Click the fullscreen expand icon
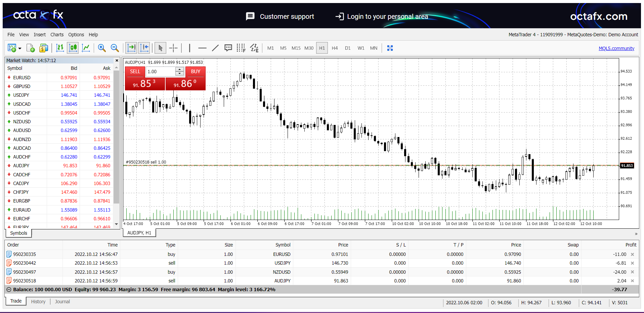The image size is (644, 313). tap(390, 48)
